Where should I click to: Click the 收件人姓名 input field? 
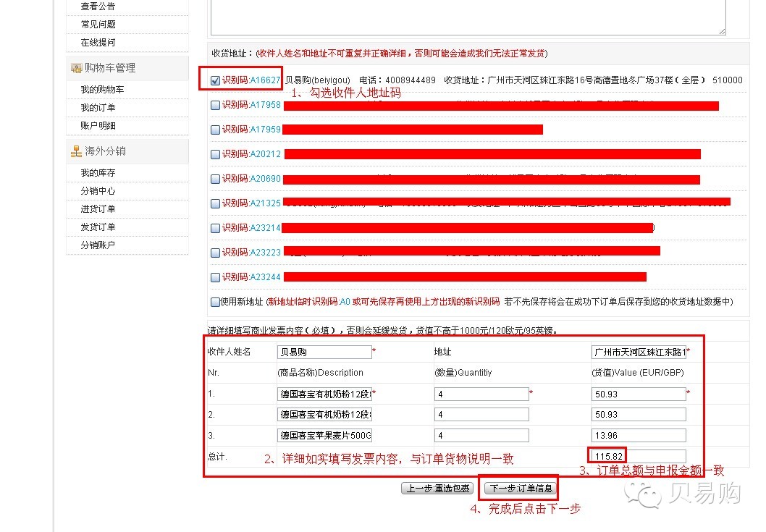pos(324,352)
